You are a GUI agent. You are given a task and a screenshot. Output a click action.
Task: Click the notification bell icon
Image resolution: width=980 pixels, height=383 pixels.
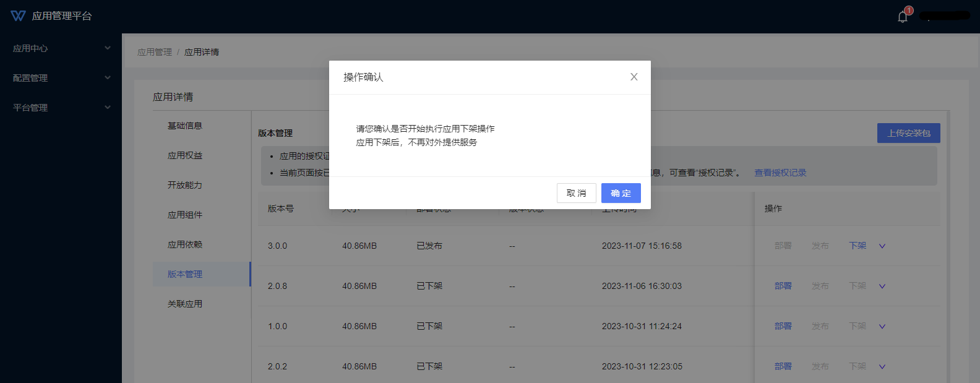point(903,17)
